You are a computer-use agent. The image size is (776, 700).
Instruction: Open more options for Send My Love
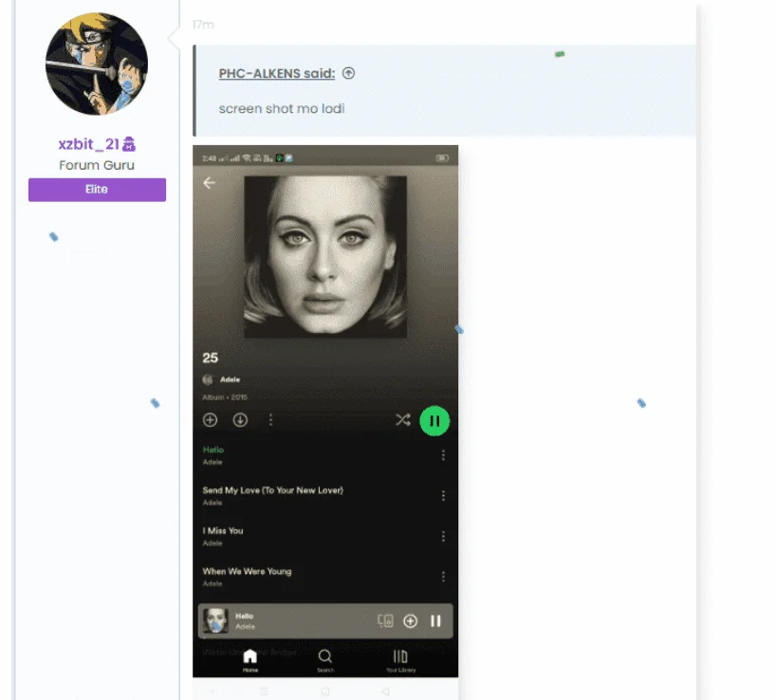pos(443,496)
